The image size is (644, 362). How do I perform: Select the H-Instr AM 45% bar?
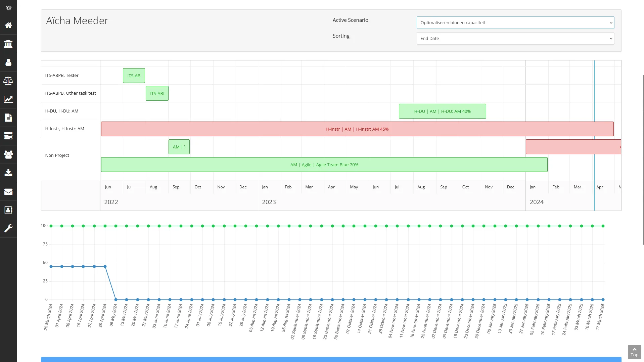[x=357, y=129]
